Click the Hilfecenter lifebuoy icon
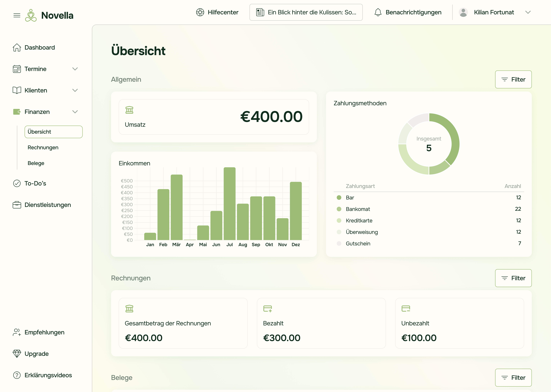 click(x=200, y=12)
